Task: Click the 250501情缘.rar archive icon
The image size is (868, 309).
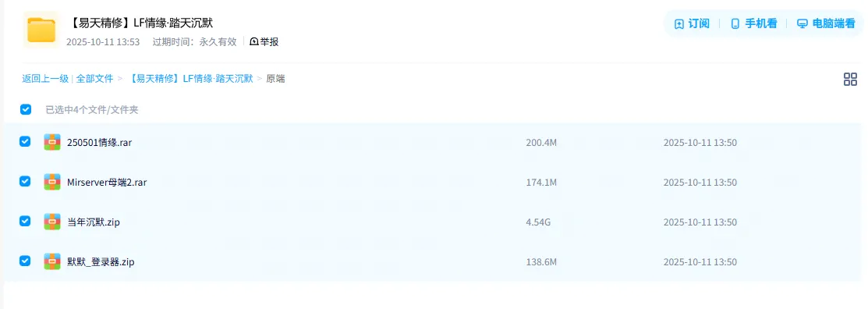Action: 52,142
